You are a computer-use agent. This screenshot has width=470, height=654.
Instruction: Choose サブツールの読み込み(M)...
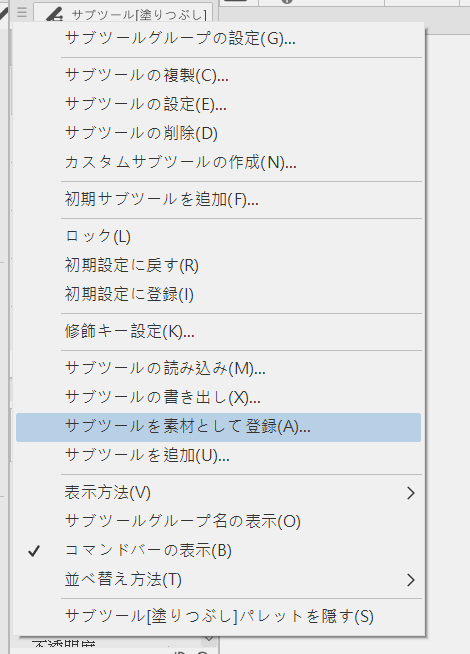click(219, 368)
